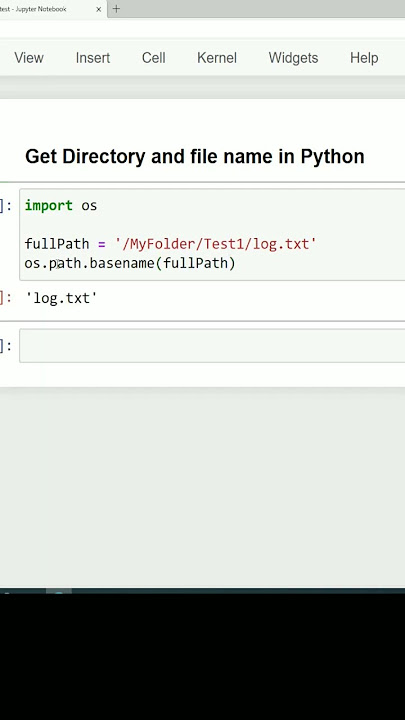Click on os.path.basename(fullPath) line

[x=130, y=263]
